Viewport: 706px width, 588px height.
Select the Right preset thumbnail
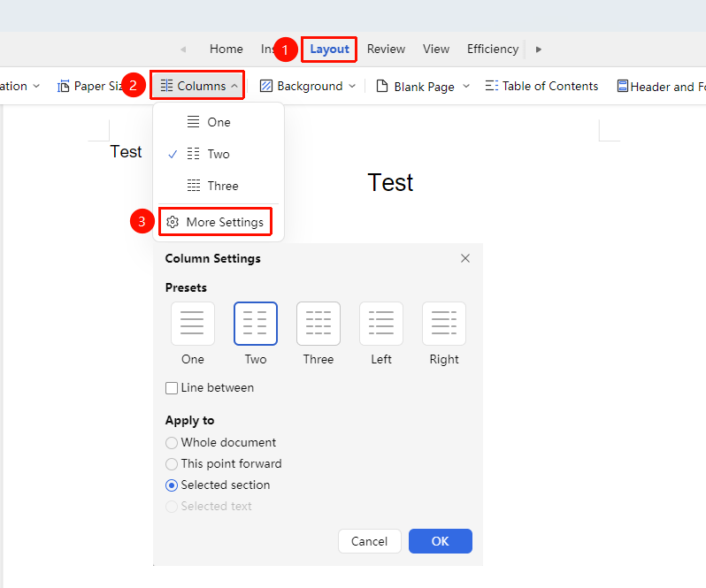[x=444, y=324]
